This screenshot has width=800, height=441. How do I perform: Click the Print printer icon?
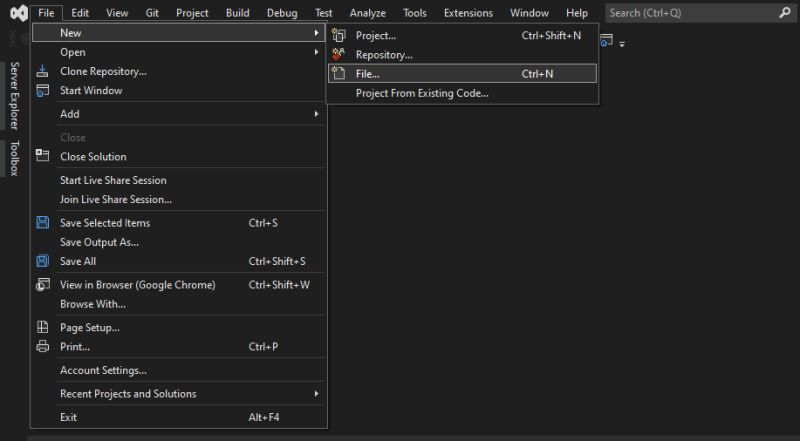[x=43, y=347]
